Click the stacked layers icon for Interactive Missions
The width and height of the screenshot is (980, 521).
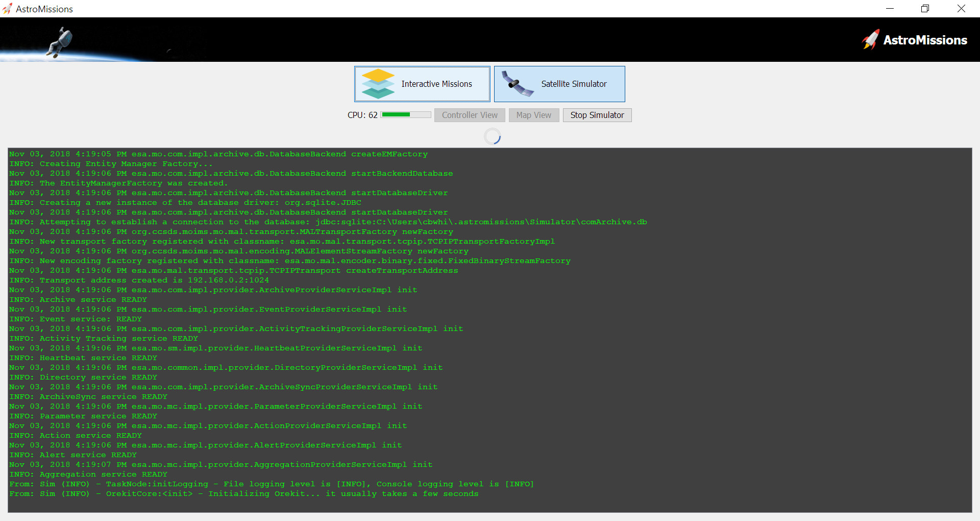click(378, 84)
